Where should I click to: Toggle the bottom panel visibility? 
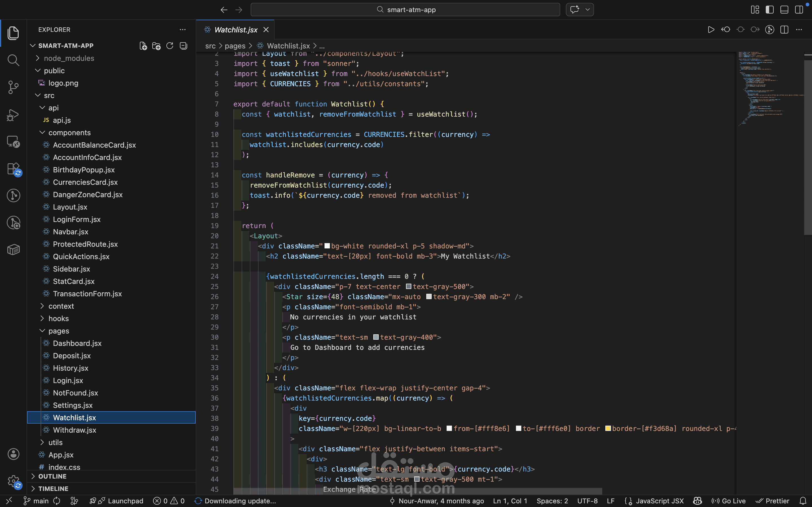coord(784,10)
